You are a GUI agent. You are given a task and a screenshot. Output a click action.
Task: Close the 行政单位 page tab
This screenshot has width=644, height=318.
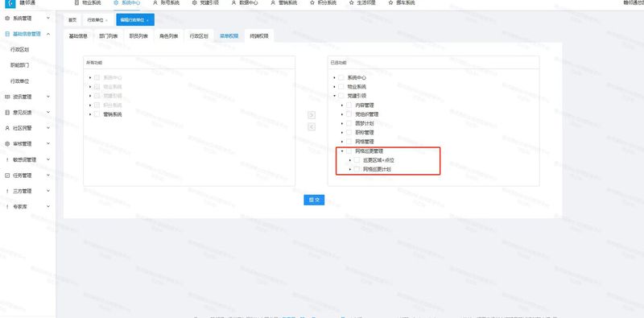coord(106,20)
